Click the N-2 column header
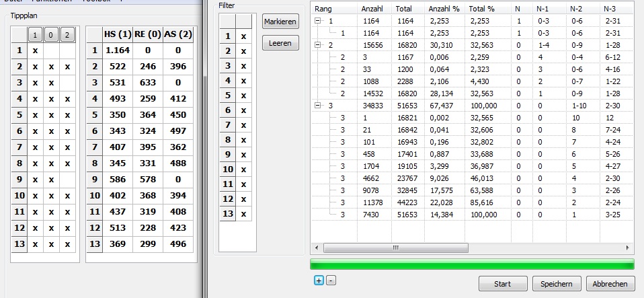 [x=584, y=9]
